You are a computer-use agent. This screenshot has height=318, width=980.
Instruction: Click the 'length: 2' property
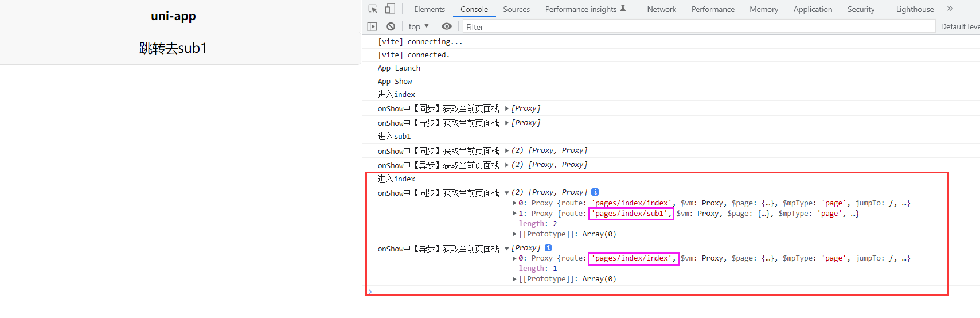pos(538,224)
